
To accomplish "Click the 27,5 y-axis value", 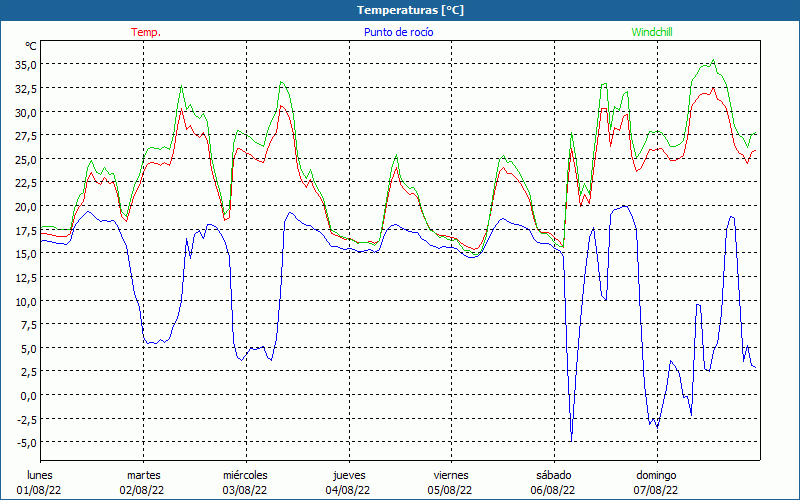I will pos(26,136).
